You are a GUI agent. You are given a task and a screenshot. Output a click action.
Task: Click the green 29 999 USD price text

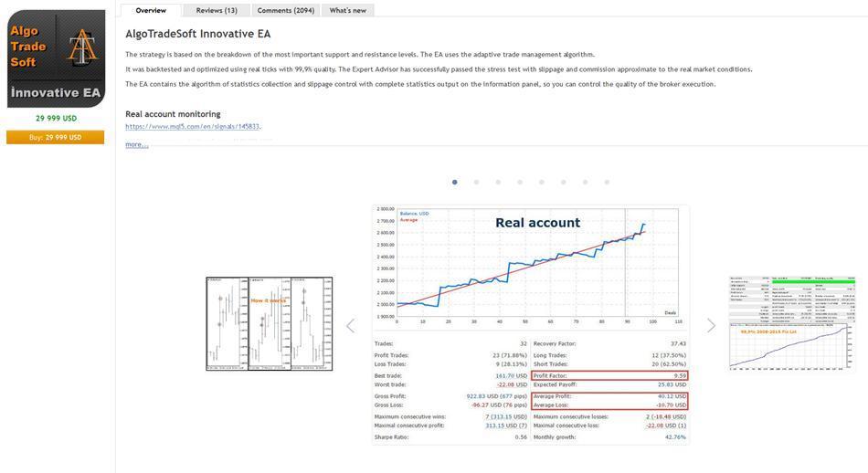[56, 118]
